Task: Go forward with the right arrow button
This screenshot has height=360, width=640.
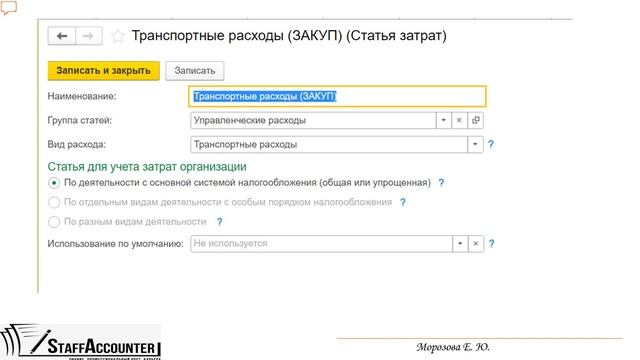Action: [x=89, y=36]
